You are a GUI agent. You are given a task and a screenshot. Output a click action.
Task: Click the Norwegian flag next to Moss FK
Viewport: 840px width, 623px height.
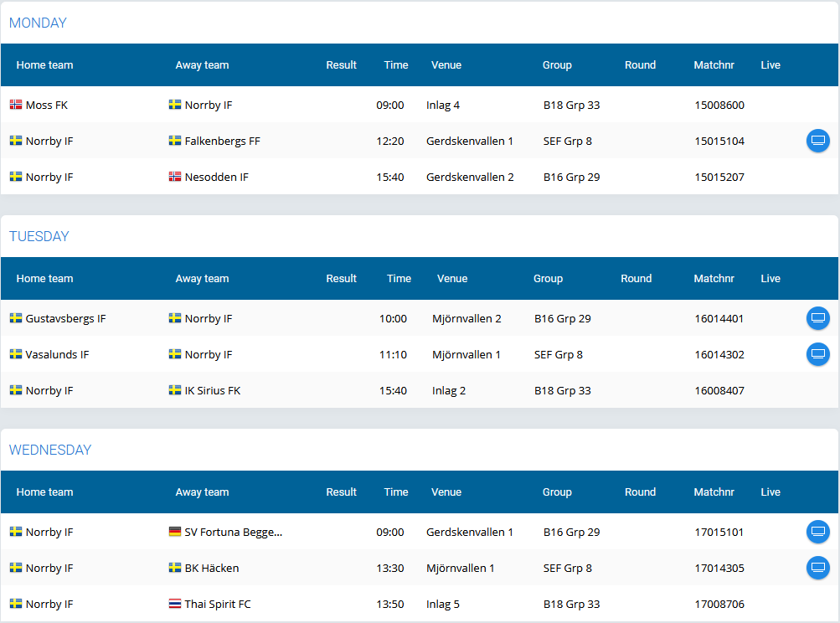(x=16, y=105)
